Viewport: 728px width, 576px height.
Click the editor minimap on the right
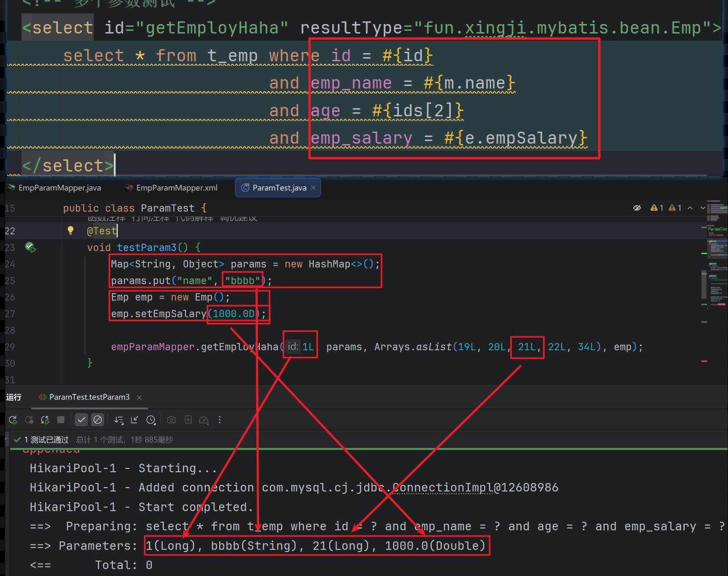[x=717, y=269]
